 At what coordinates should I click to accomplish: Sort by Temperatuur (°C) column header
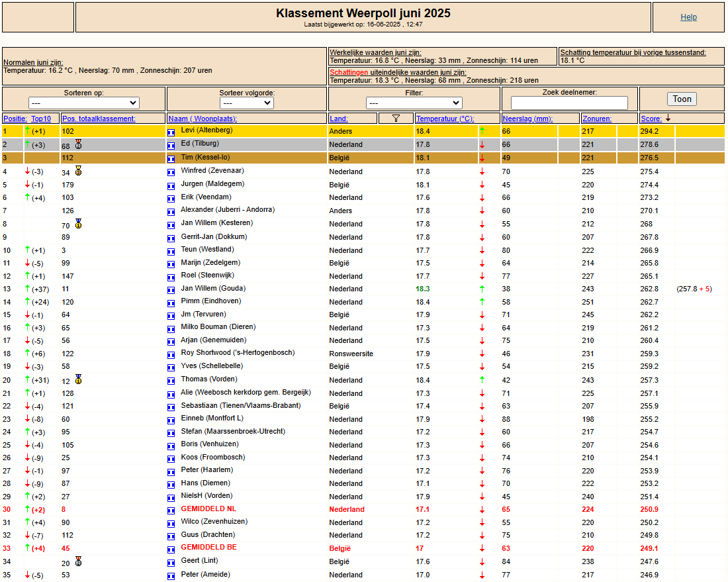pyautogui.click(x=445, y=119)
